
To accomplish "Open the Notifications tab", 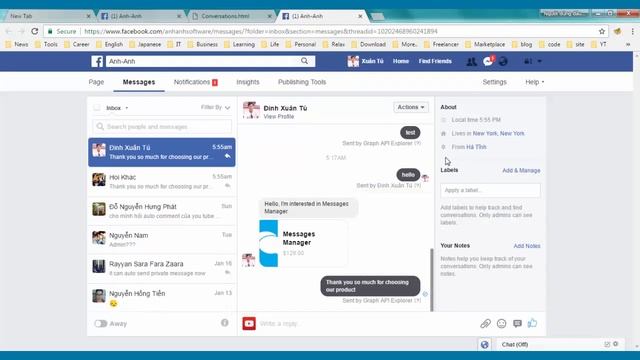I will point(196,82).
